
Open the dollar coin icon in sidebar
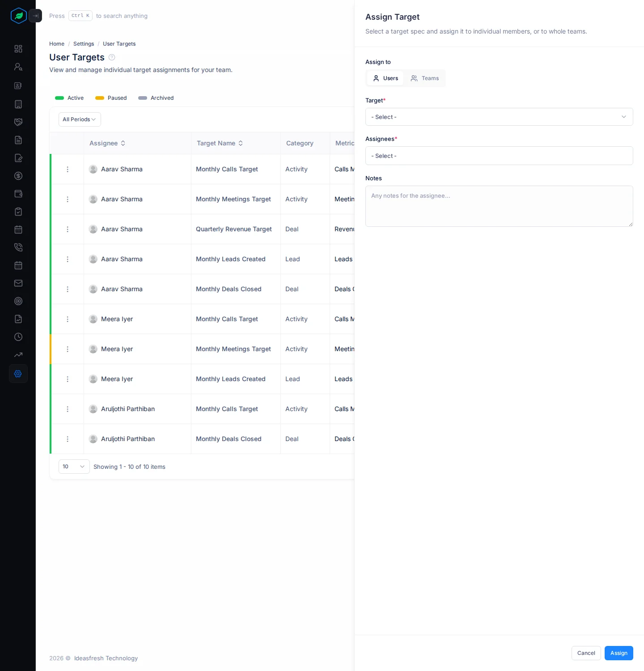click(x=18, y=176)
